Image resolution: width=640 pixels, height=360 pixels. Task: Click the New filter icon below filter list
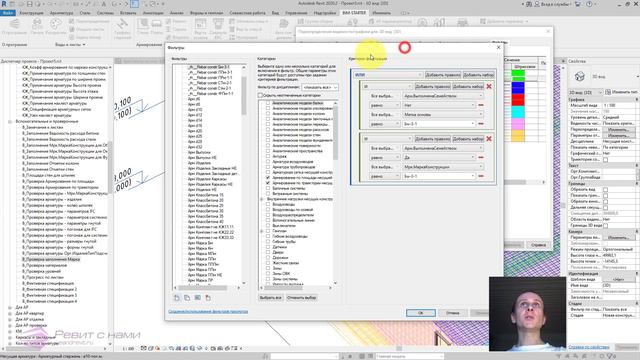(177, 298)
